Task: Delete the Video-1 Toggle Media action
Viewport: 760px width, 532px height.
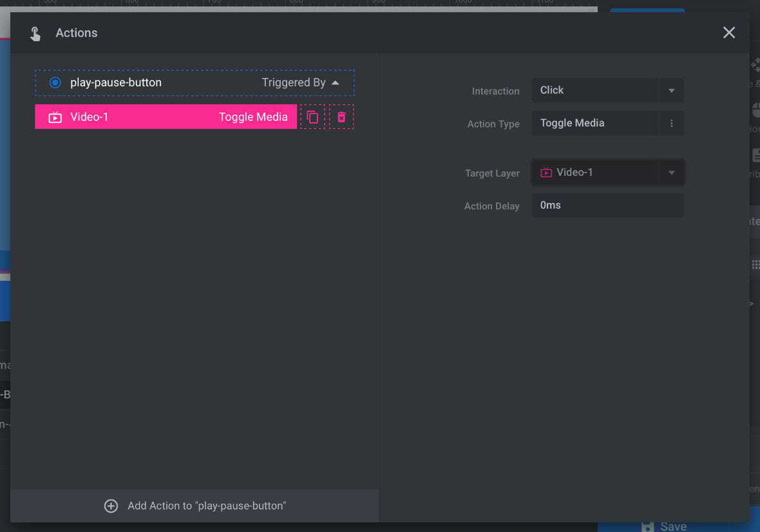Action: pos(342,117)
